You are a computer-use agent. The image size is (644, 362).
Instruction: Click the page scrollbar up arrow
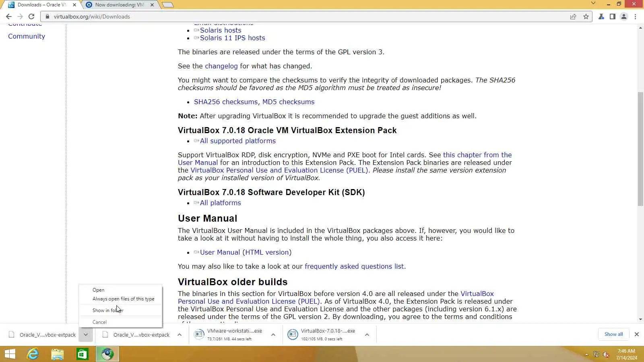(640, 28)
